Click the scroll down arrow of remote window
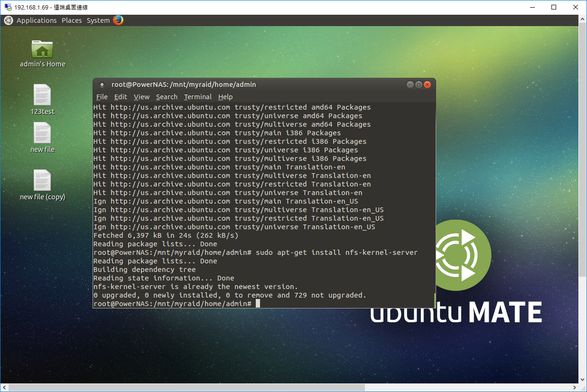The height and width of the screenshot is (392, 587). (583, 379)
